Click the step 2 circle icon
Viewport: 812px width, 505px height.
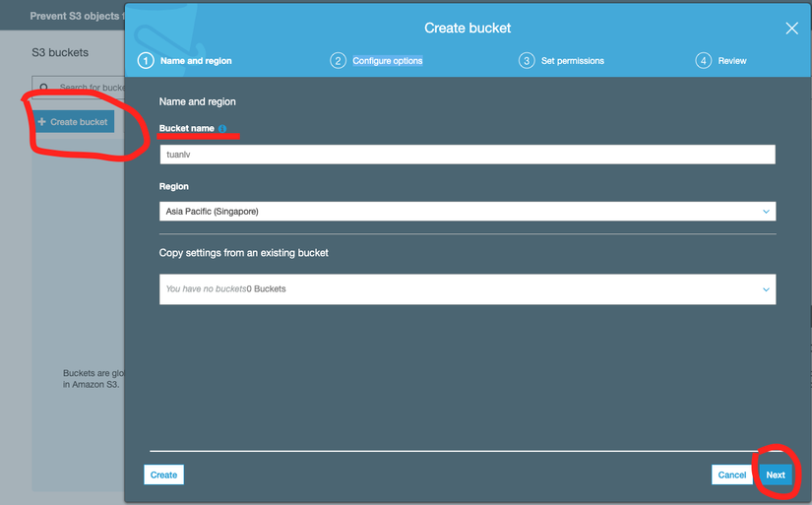point(338,61)
